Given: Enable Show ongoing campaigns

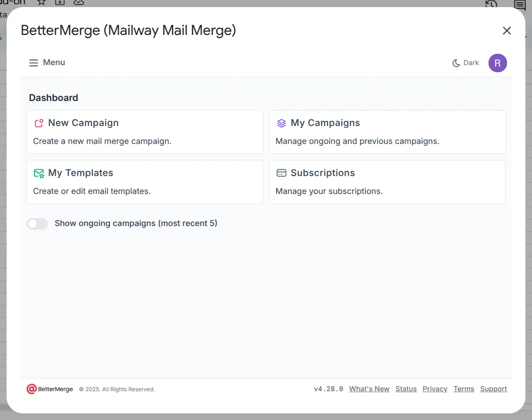Looking at the screenshot, I should pyautogui.click(x=37, y=223).
